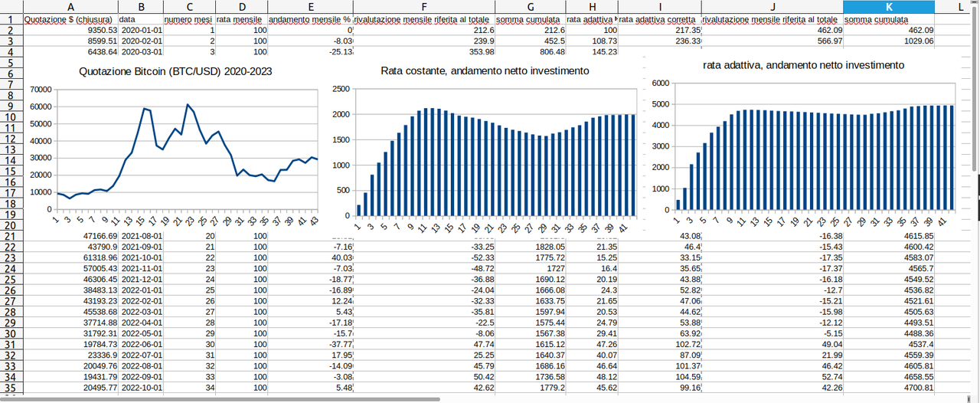Select column C header
This screenshot has height=403, width=980.
click(190, 7)
